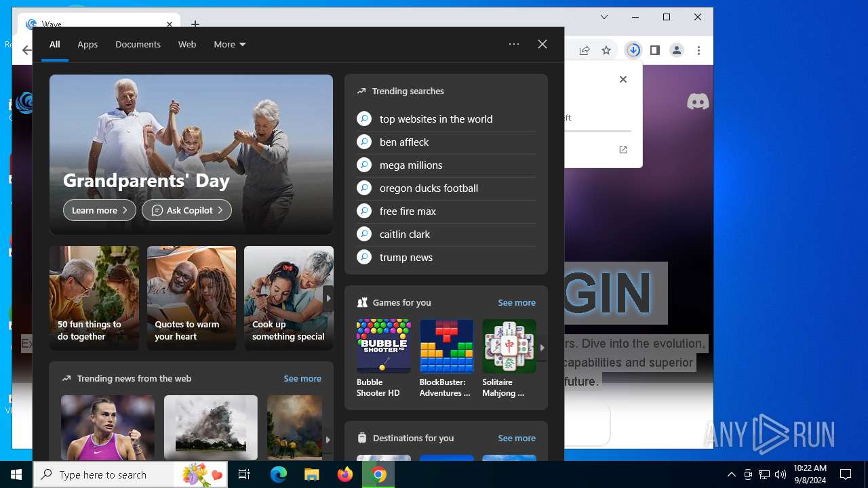The height and width of the screenshot is (488, 868).
Task: Open Quotes to warm your heart card
Action: coord(191,298)
